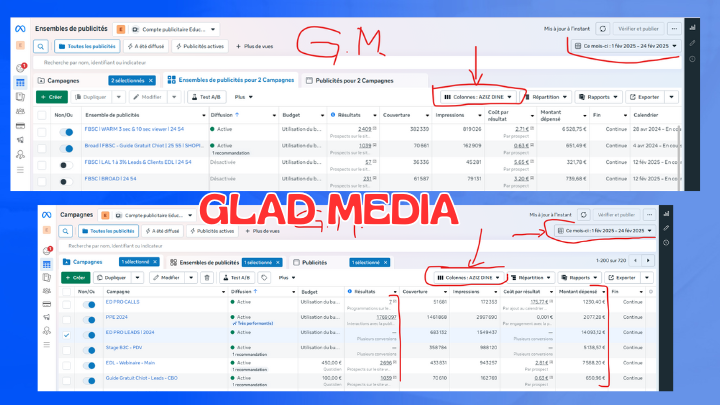Open the notifications icon with red badge, bottom window

(x=47, y=251)
